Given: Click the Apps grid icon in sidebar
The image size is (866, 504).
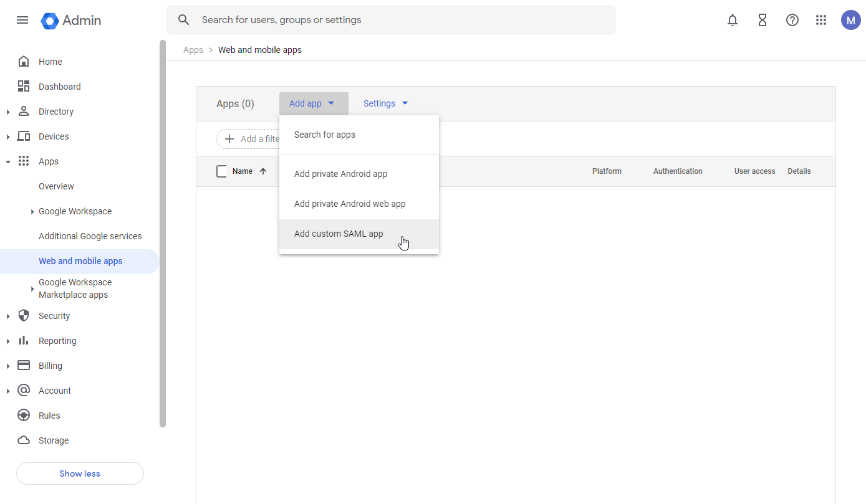Looking at the screenshot, I should pyautogui.click(x=24, y=161).
